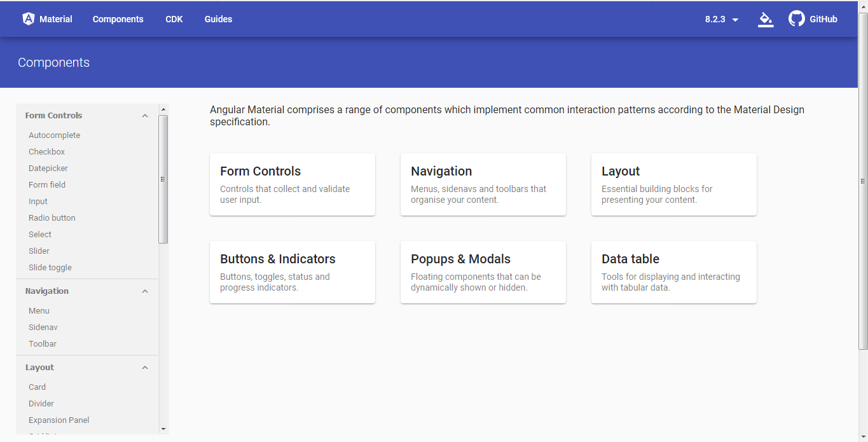The image size is (868, 442).
Task: Open the Popups & Modals category card
Action: [483, 272]
